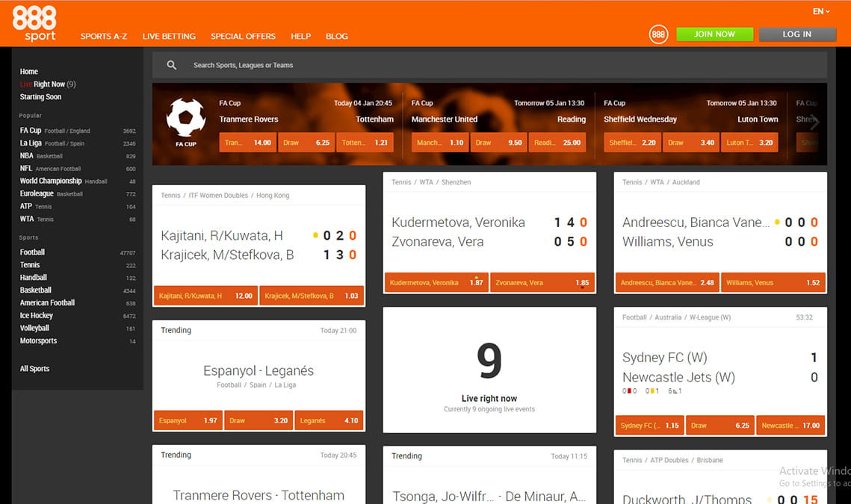Open Euroleague Basketball in the sidebar
This screenshot has width=851, height=504.
(78, 193)
